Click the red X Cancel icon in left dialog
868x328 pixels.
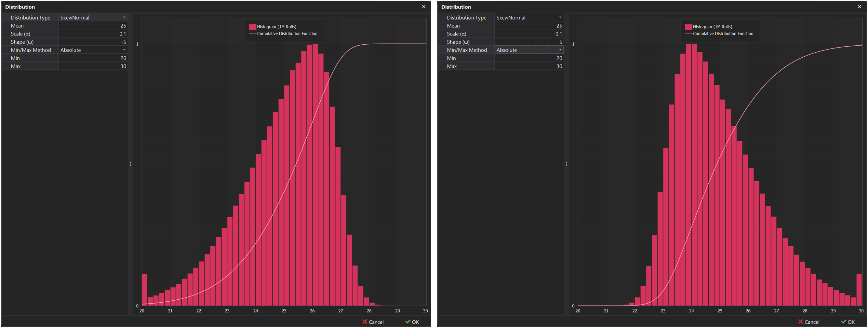[365, 321]
